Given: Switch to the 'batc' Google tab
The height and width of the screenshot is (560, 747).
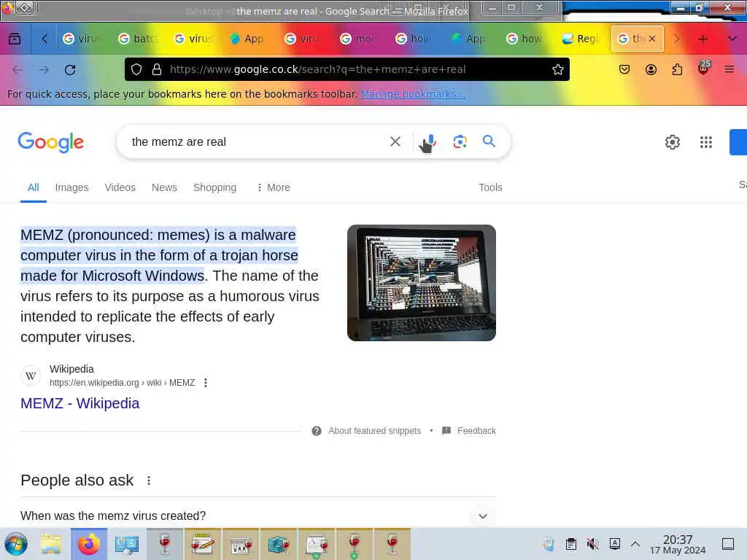Looking at the screenshot, I should [138, 39].
